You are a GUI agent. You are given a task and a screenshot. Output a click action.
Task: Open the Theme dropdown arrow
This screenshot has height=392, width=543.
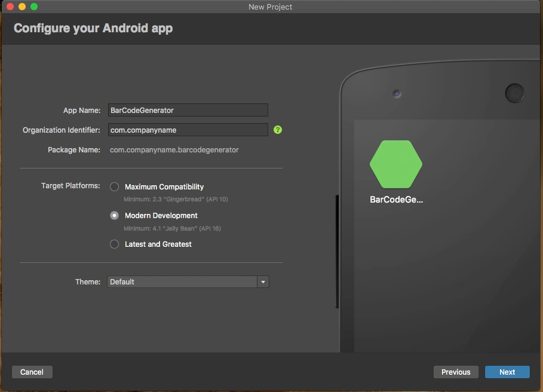coord(263,282)
